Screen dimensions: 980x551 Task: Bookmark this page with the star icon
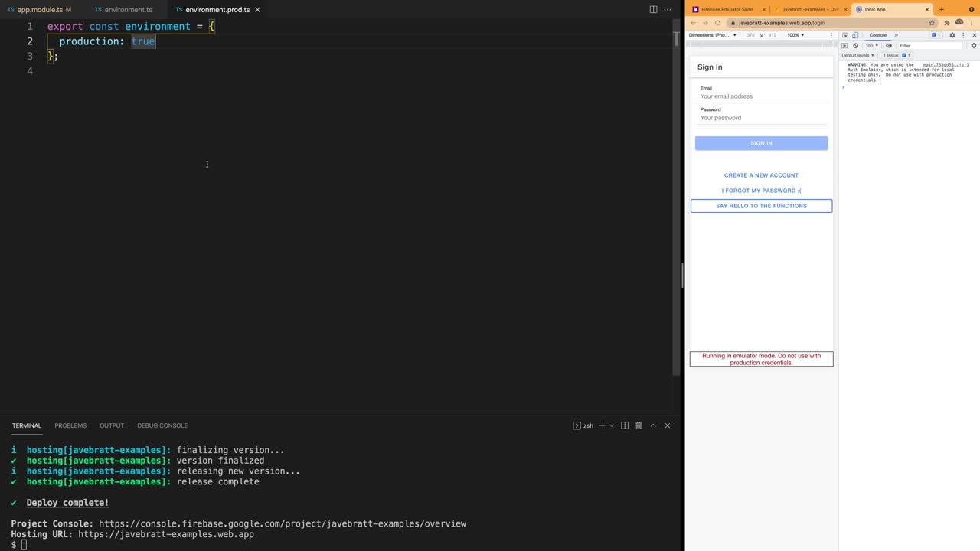tap(932, 23)
